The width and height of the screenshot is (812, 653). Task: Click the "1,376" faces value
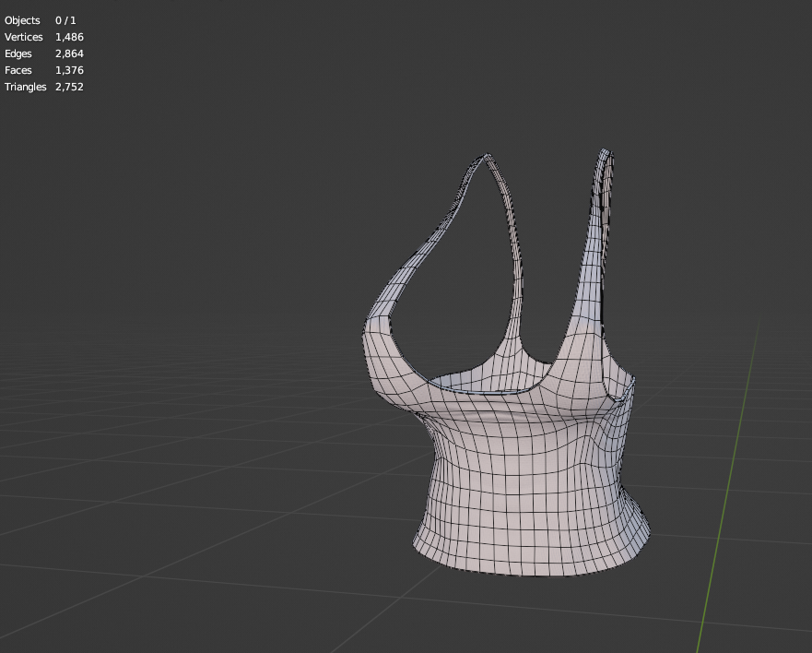[x=69, y=70]
